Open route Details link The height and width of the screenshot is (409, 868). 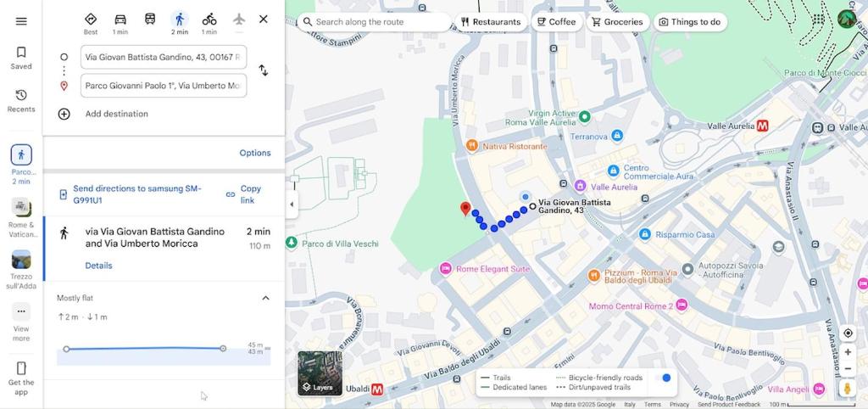[98, 266]
